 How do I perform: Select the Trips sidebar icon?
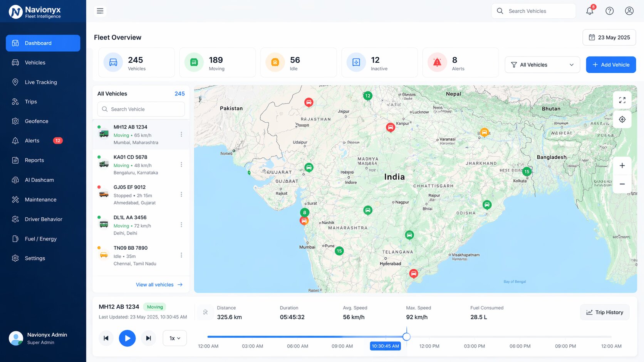[x=30, y=101]
